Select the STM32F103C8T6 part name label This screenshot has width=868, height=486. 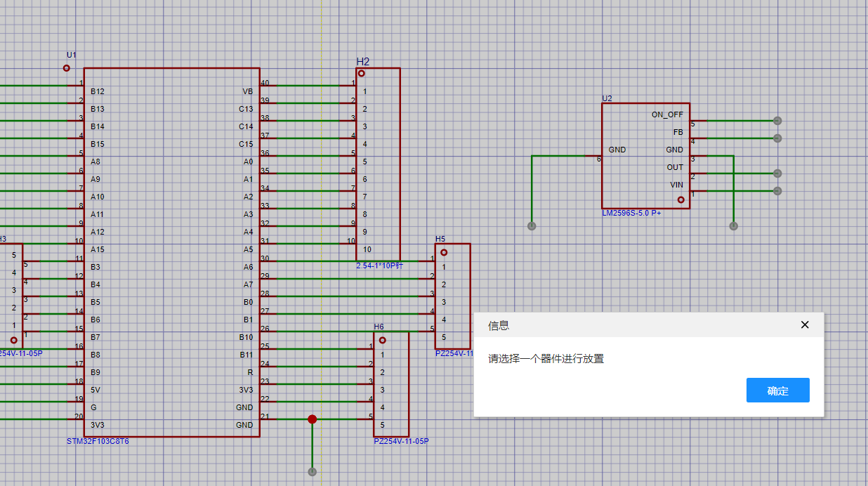point(97,442)
